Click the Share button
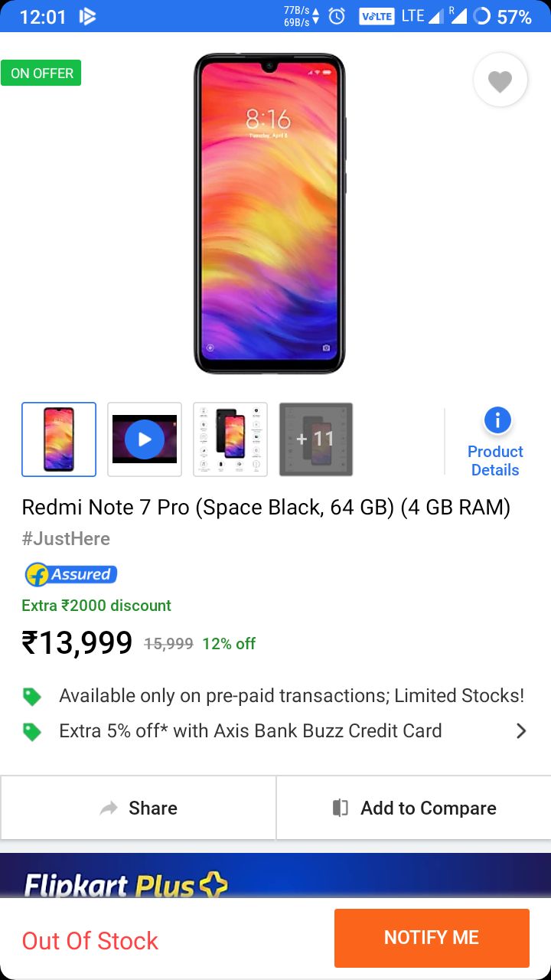This screenshot has height=980, width=551. click(139, 808)
